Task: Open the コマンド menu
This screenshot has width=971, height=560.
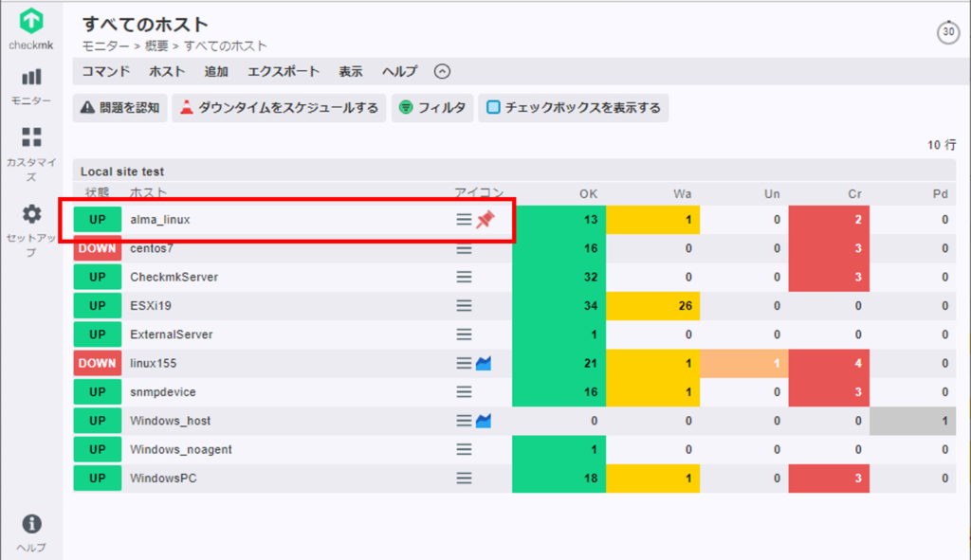Action: point(106,71)
